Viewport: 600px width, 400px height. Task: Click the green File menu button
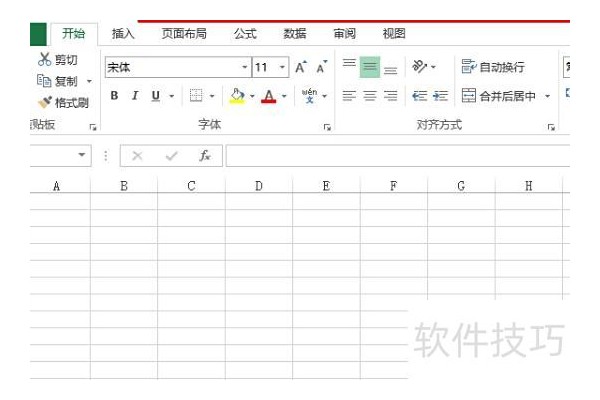pyautogui.click(x=38, y=34)
